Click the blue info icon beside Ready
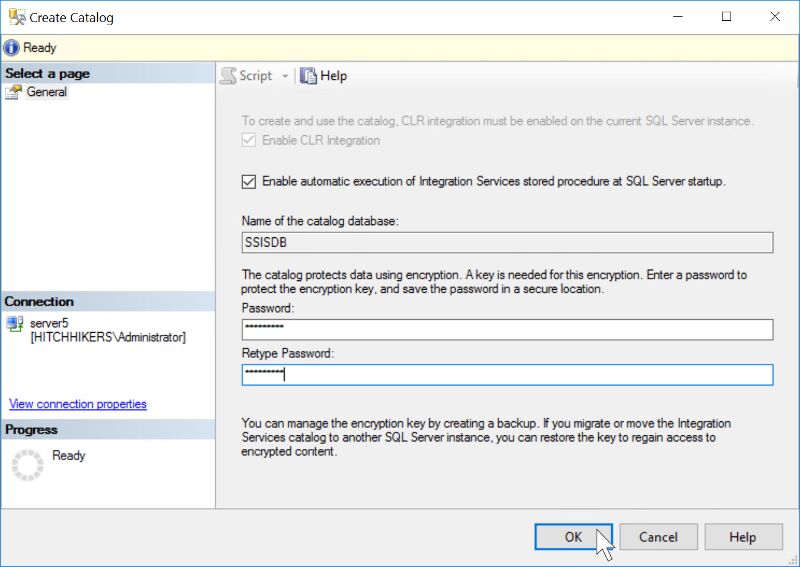Screen dimensions: 800x567 click(x=11, y=48)
